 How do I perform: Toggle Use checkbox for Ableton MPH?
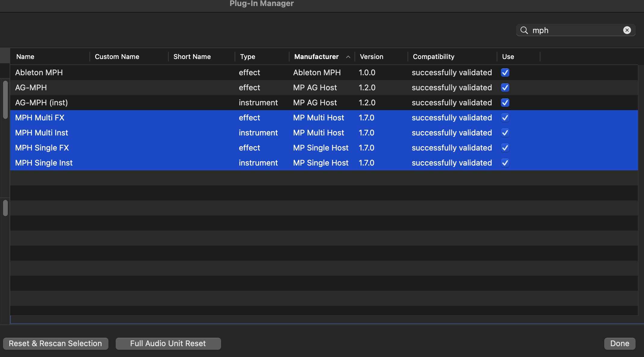point(505,73)
